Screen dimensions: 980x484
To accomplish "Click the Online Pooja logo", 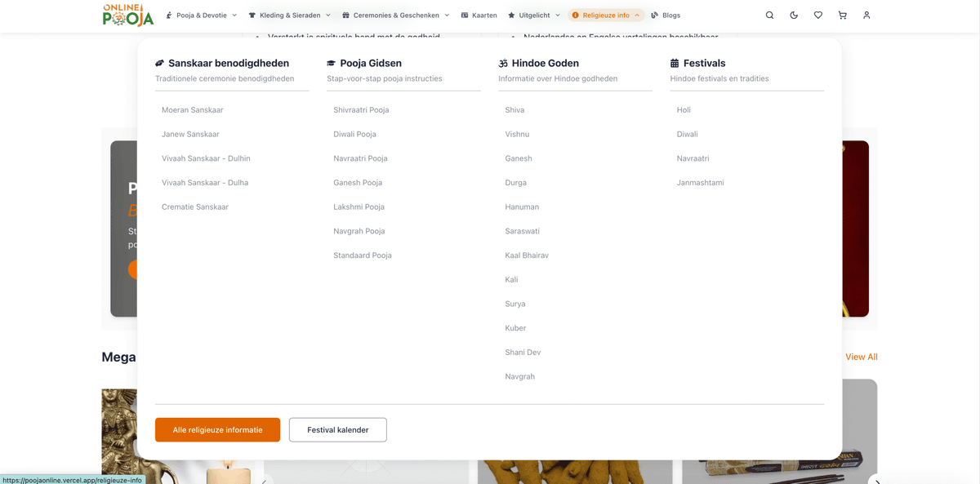I will pos(128,15).
